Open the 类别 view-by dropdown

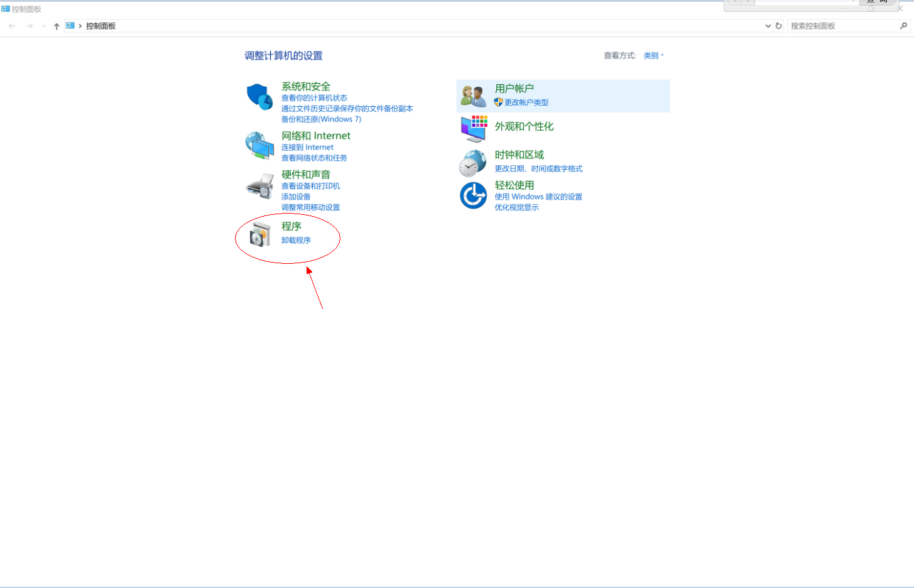click(653, 56)
